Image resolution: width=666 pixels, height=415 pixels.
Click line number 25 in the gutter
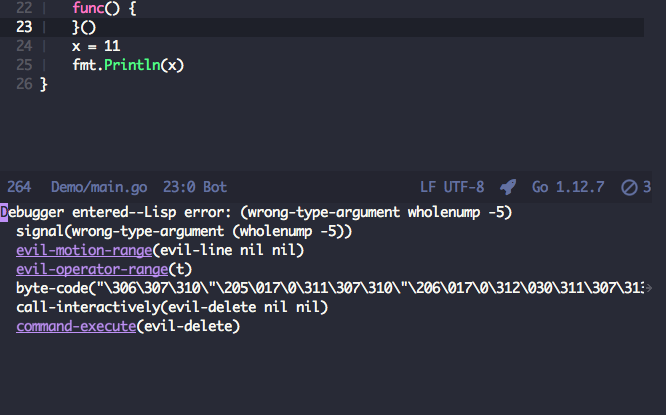pos(24,65)
